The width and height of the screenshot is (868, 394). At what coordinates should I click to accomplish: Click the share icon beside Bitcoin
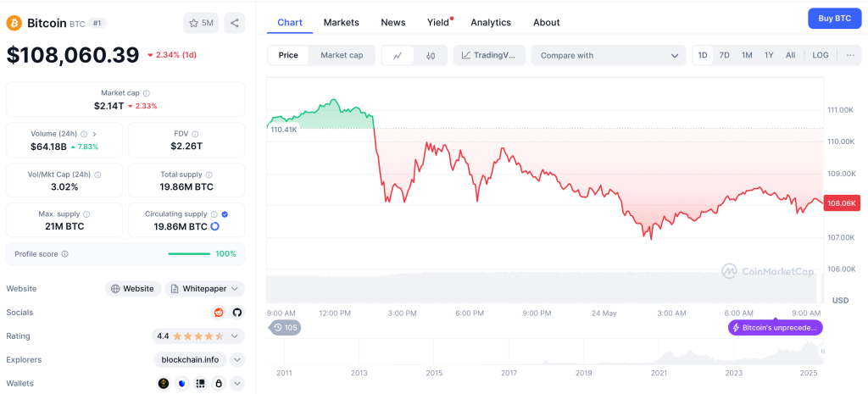click(235, 23)
